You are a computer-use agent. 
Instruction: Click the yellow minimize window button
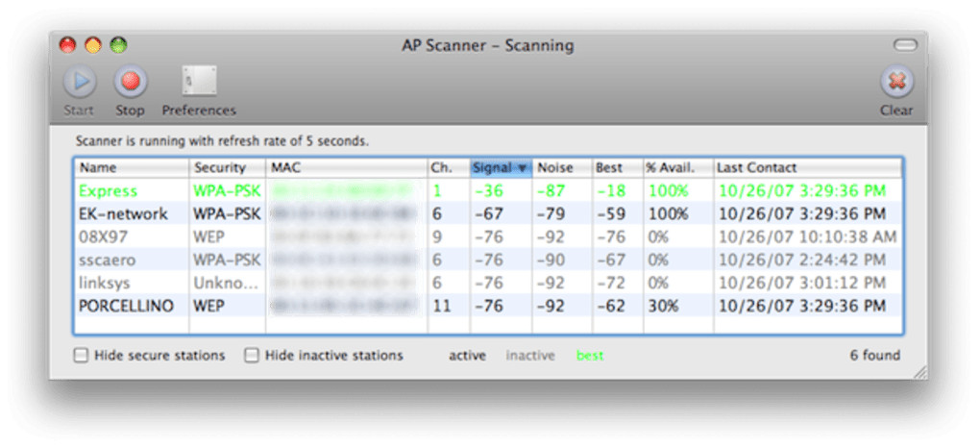pyautogui.click(x=93, y=45)
